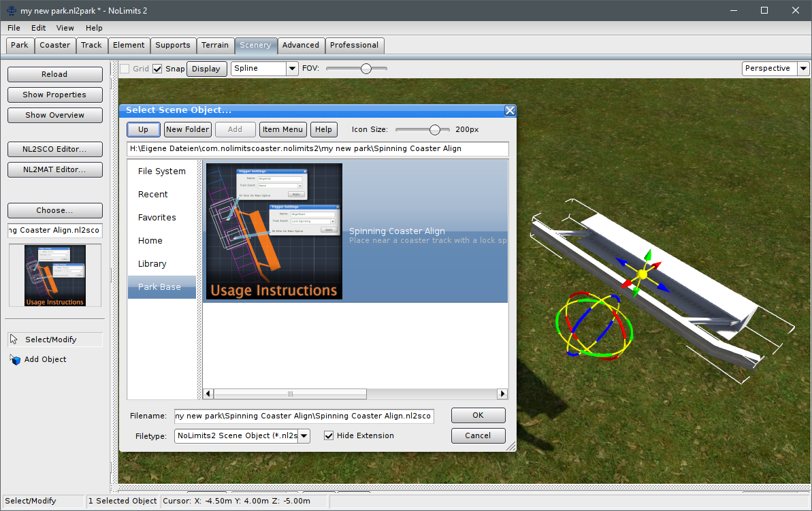
Task: Adjust the FOV slider handle
Action: click(366, 68)
